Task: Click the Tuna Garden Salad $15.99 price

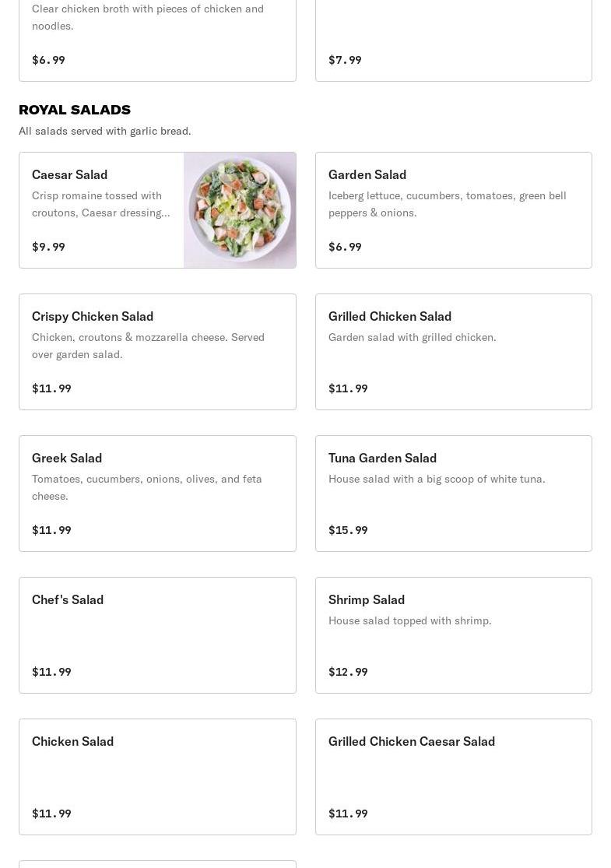Action: tap(348, 530)
